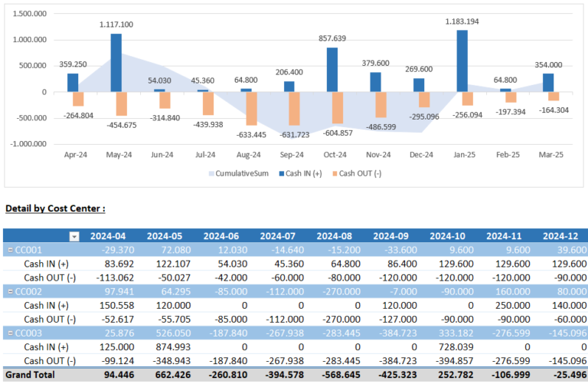This screenshot has width=588, height=384.
Task: Select the Cash IN (+) legend entry
Action: coord(303,174)
